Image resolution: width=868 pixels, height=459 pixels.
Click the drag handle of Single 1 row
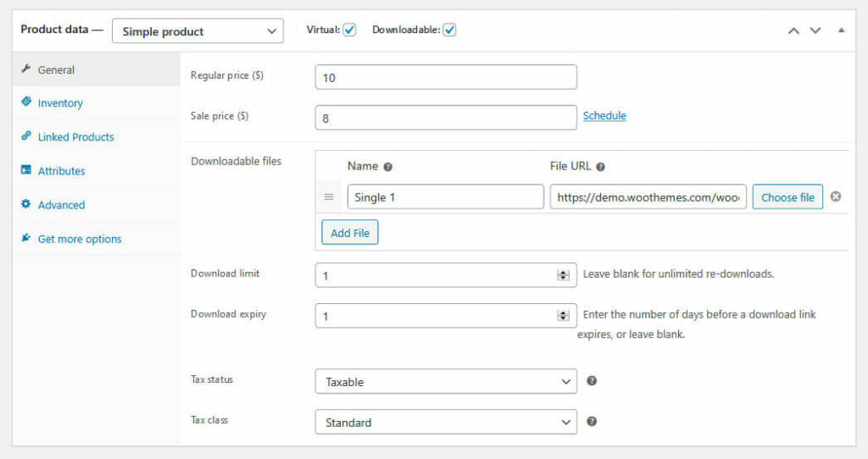(329, 196)
